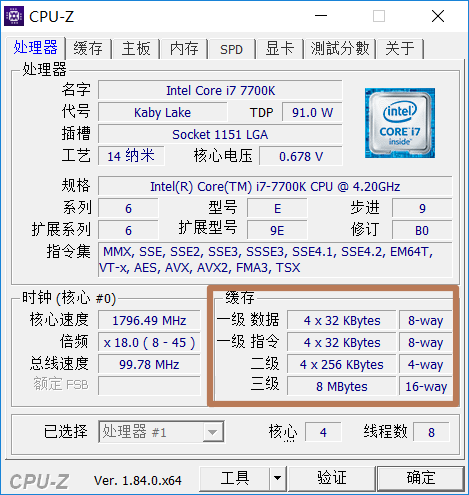Click the Intel Core i7 inside logo
The width and height of the screenshot is (469, 495).
pyautogui.click(x=400, y=123)
